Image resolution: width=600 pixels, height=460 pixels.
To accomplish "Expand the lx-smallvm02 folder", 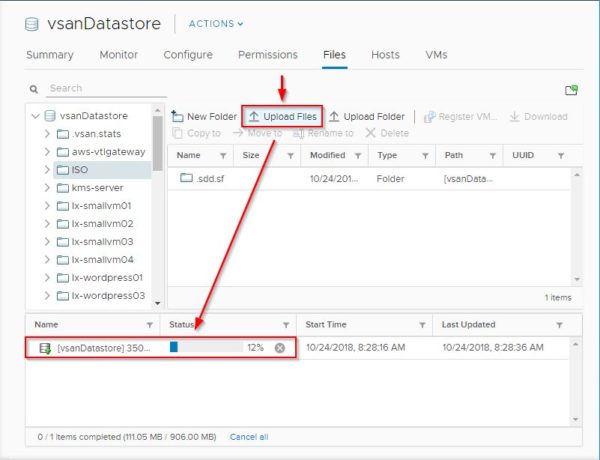I will (x=47, y=223).
